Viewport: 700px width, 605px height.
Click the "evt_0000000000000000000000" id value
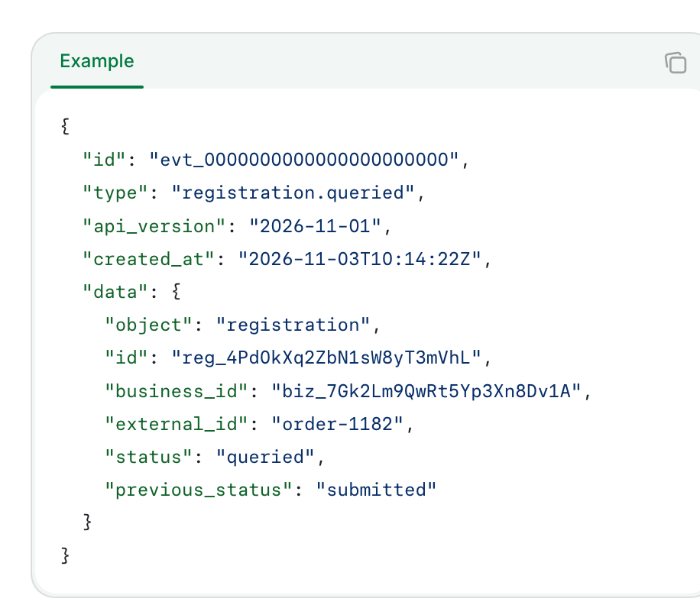click(303, 160)
